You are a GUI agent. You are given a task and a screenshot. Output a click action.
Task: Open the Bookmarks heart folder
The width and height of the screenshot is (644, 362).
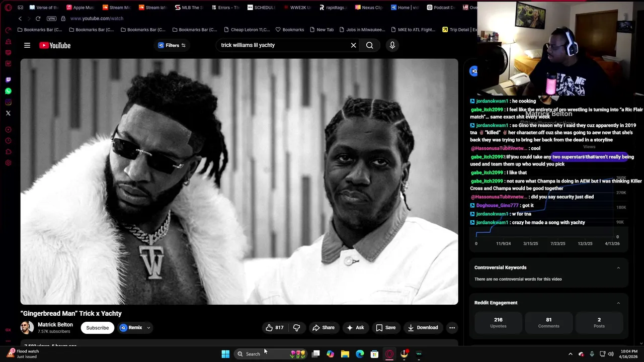coord(290,30)
